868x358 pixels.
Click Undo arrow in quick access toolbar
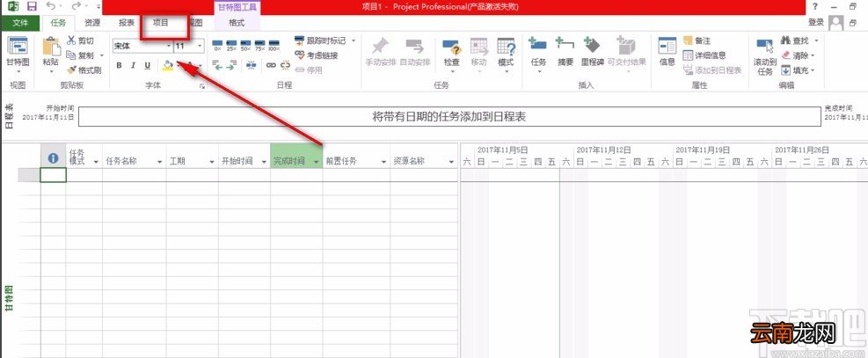(50, 7)
